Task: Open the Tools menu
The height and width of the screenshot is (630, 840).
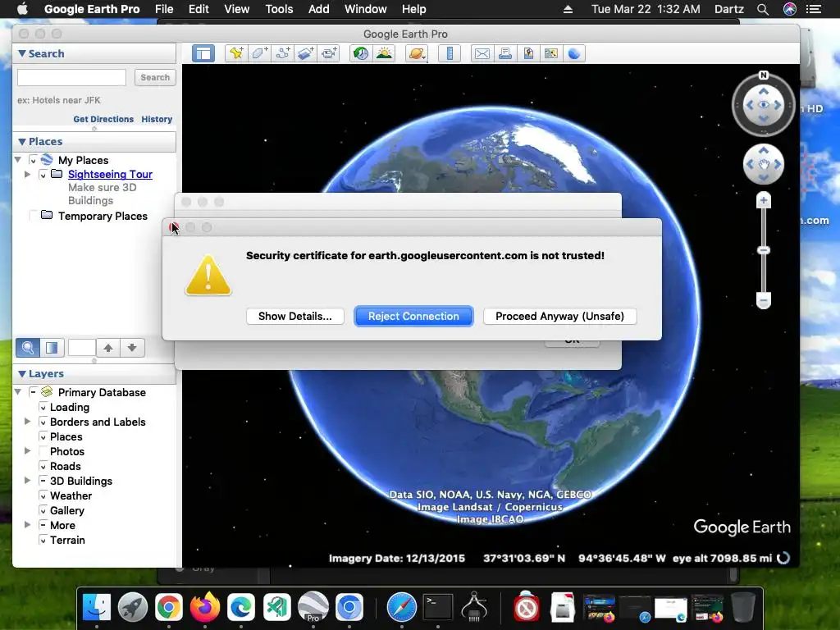Action: (279, 9)
